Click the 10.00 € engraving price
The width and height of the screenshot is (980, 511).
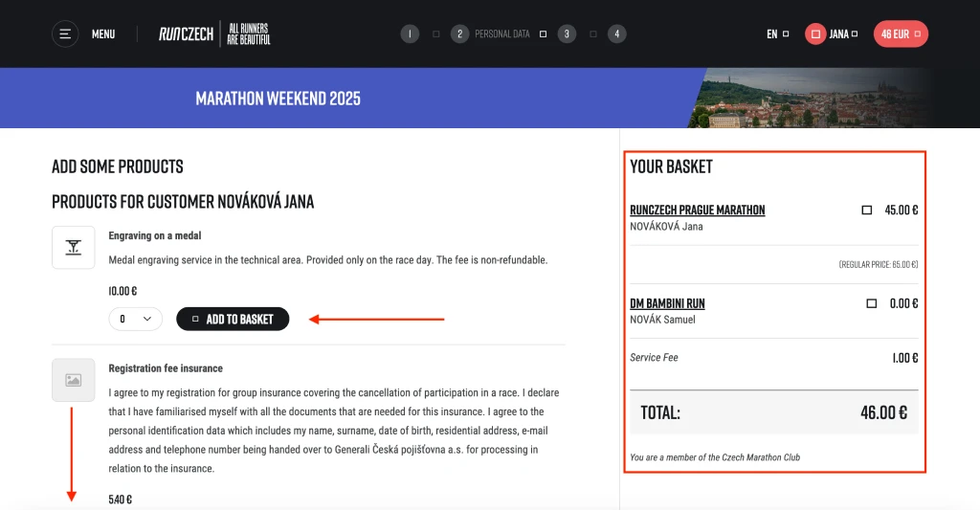[122, 291]
